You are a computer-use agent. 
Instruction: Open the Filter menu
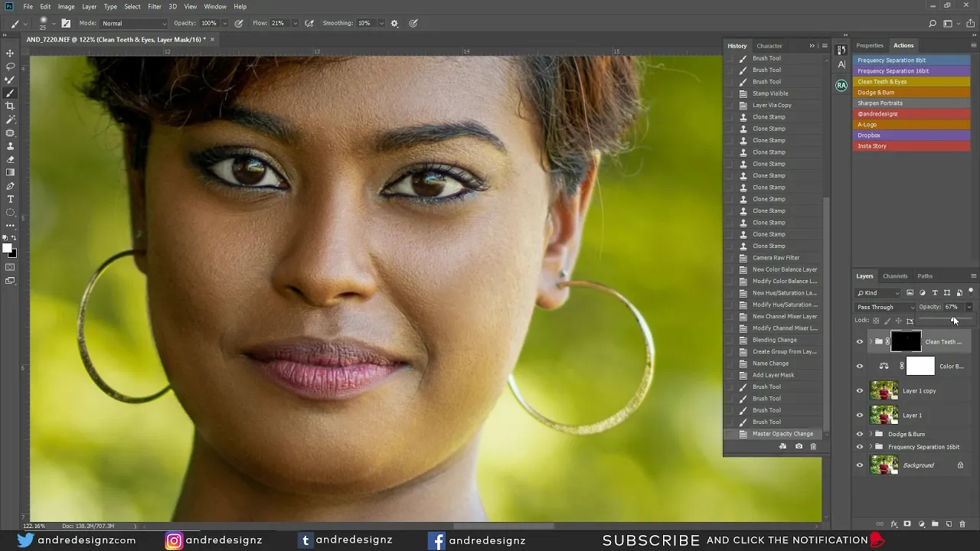(155, 7)
